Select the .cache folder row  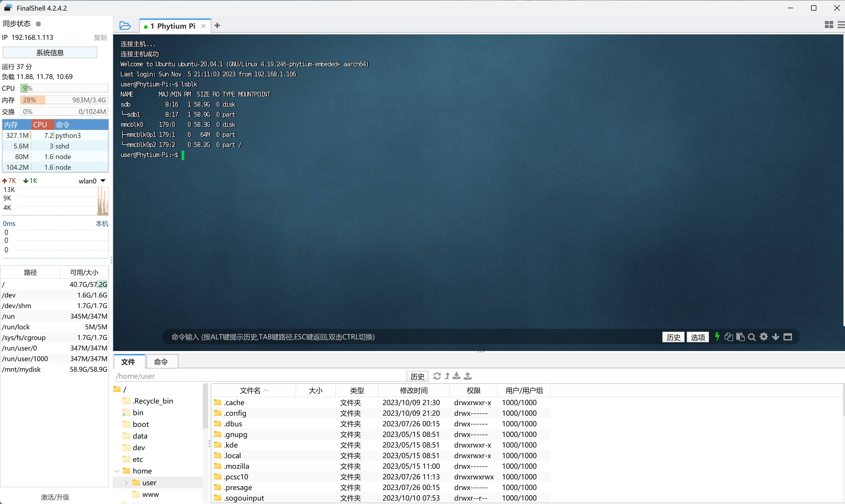pos(381,402)
